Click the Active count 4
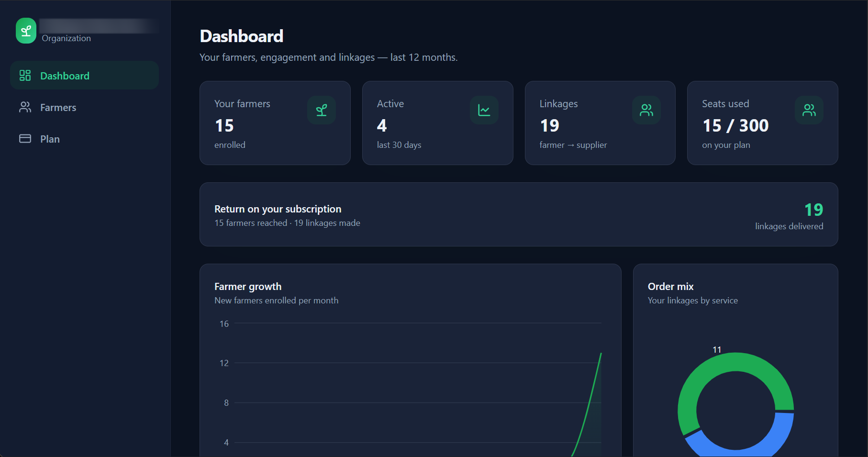Image resolution: width=868 pixels, height=457 pixels. click(382, 125)
